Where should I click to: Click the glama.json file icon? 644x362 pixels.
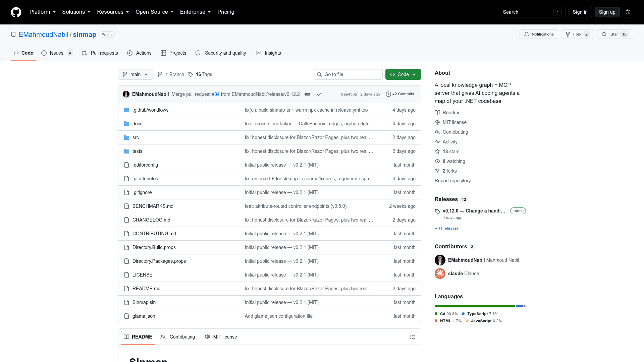point(126,316)
